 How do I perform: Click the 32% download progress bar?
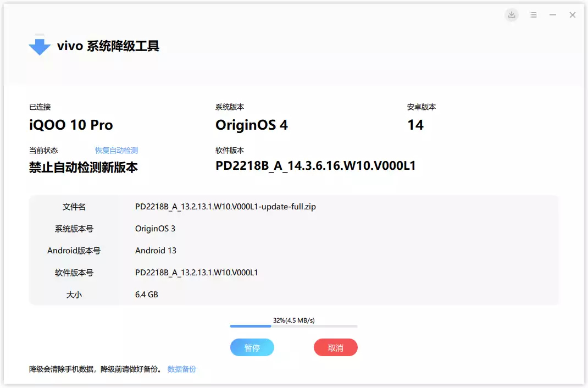(293, 326)
